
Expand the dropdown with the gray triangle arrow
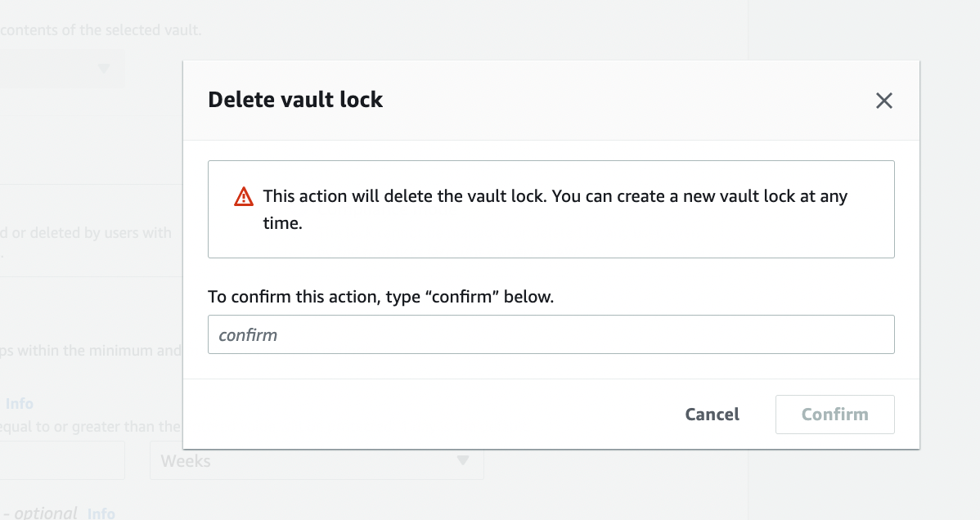(104, 69)
